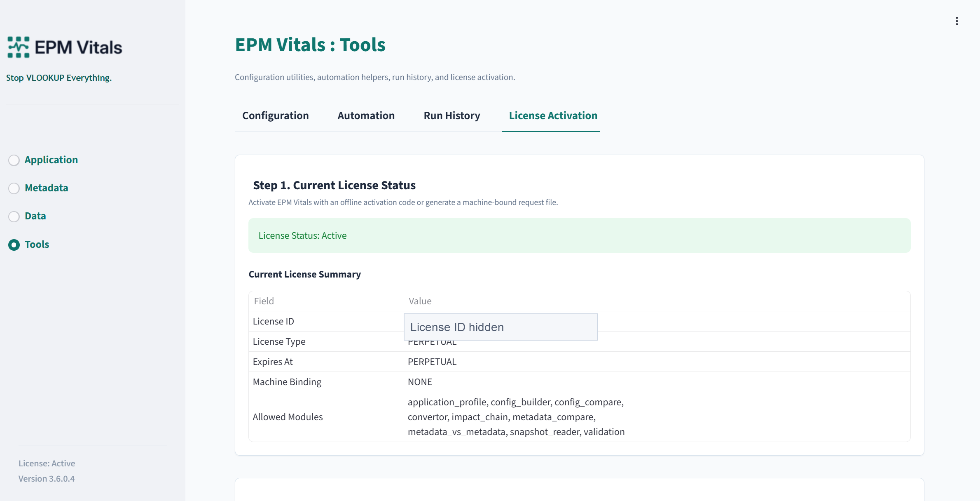Switch to the Automation tab

coord(366,115)
